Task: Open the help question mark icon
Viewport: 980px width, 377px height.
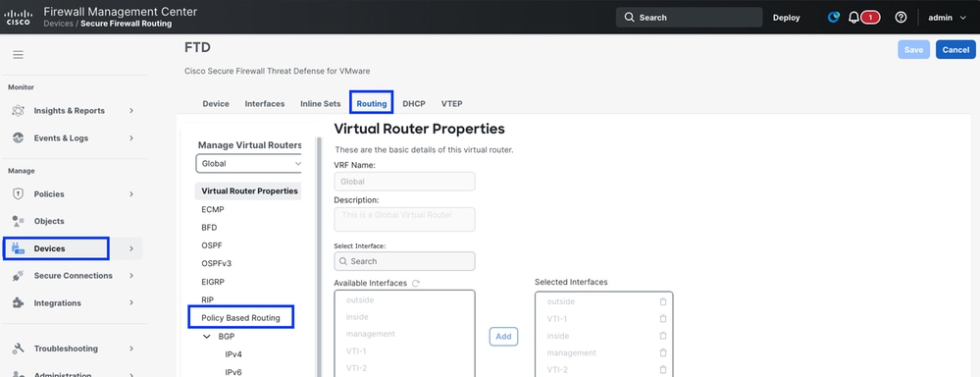Action: [x=901, y=18]
